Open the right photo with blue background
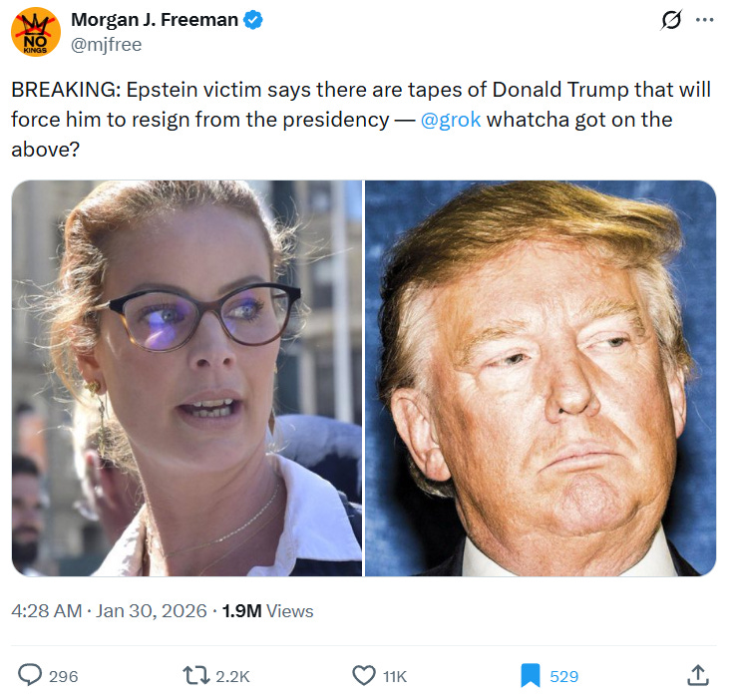The image size is (732, 700). [541, 379]
